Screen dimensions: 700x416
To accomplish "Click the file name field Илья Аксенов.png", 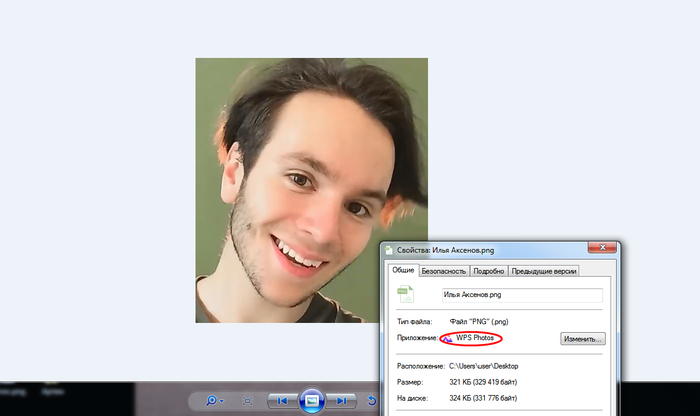I will [x=522, y=295].
